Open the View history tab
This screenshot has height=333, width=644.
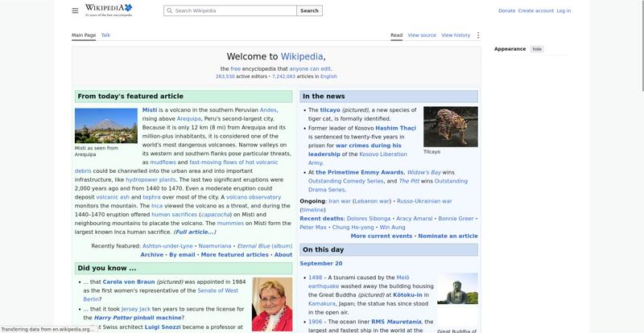coord(456,35)
